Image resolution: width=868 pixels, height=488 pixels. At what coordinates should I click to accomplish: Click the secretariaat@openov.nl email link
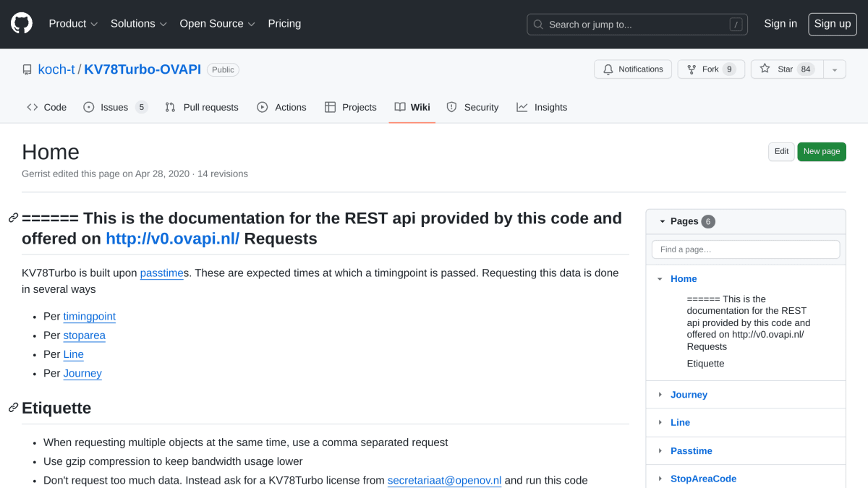[x=445, y=480]
